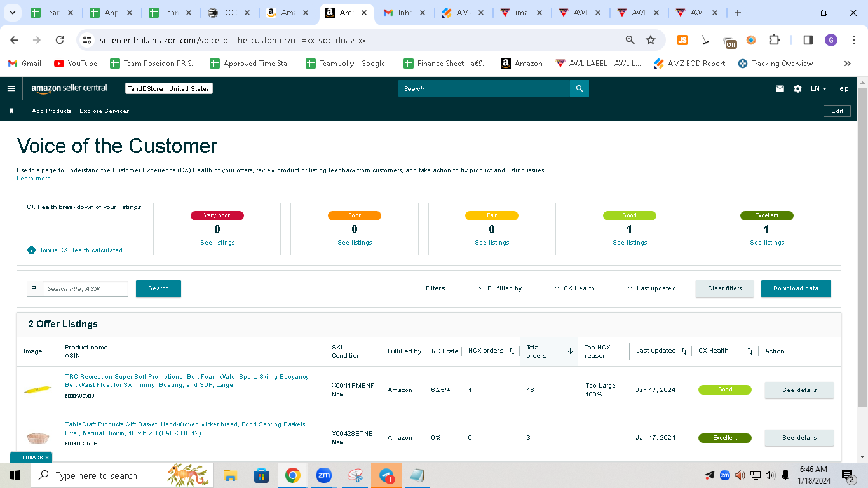The height and width of the screenshot is (488, 868).
Task: Open the settings gear icon
Action: click(x=797, y=89)
